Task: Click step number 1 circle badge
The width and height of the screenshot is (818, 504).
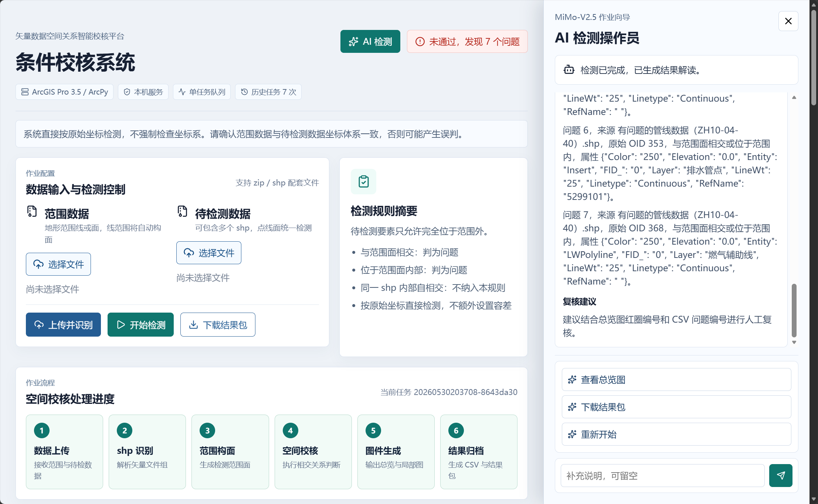Action: click(42, 430)
